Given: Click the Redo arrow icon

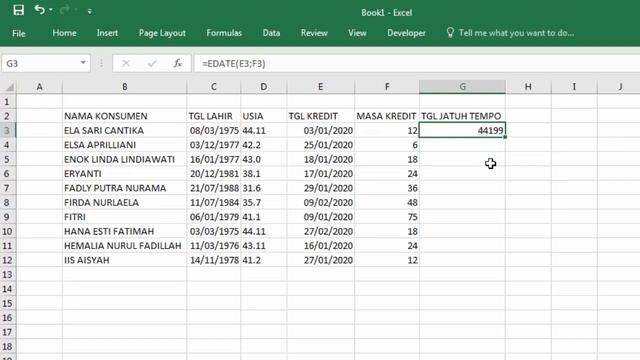Looking at the screenshot, I should coord(64,9).
